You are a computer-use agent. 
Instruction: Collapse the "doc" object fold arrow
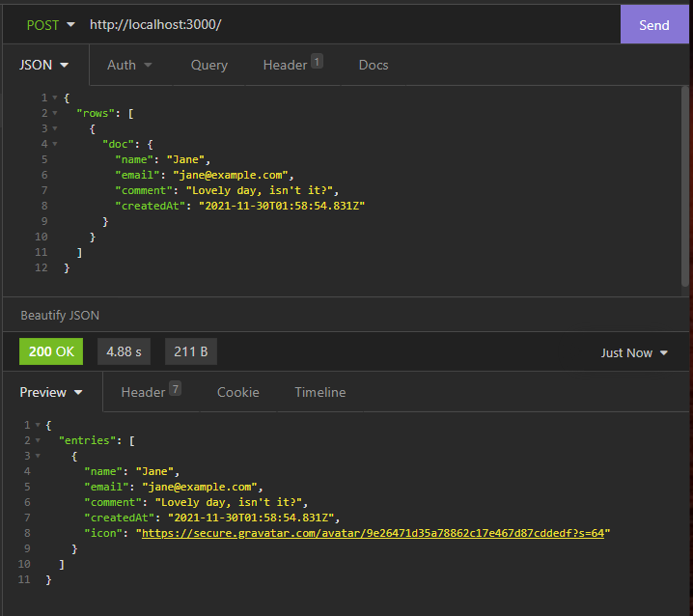(x=55, y=144)
